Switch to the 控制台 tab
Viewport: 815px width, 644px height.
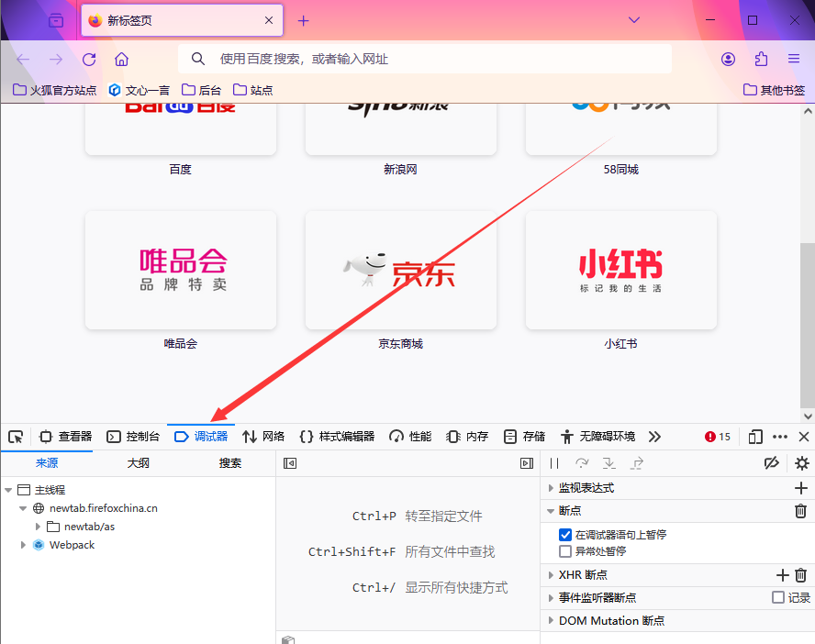[133, 437]
